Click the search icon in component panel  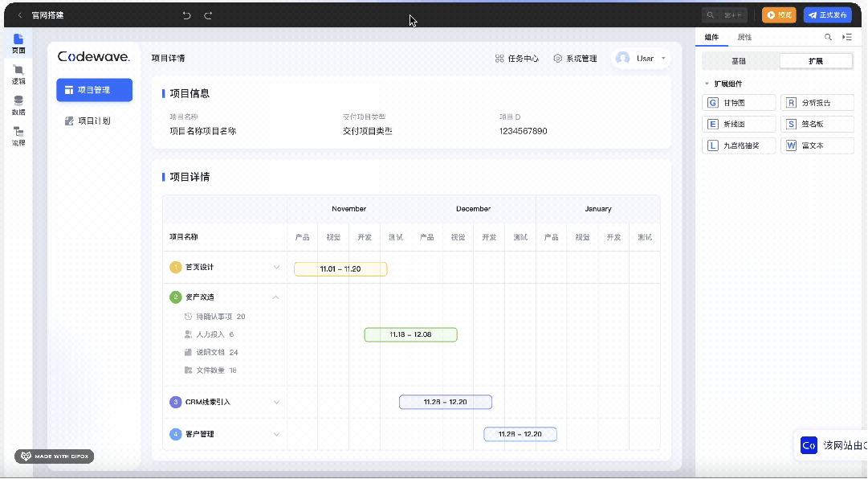pyautogui.click(x=828, y=37)
